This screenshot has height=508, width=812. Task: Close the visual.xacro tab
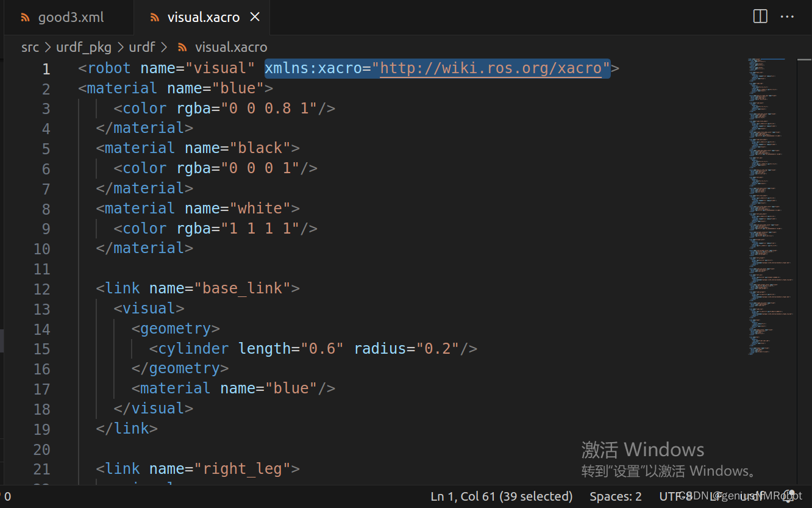[255, 17]
